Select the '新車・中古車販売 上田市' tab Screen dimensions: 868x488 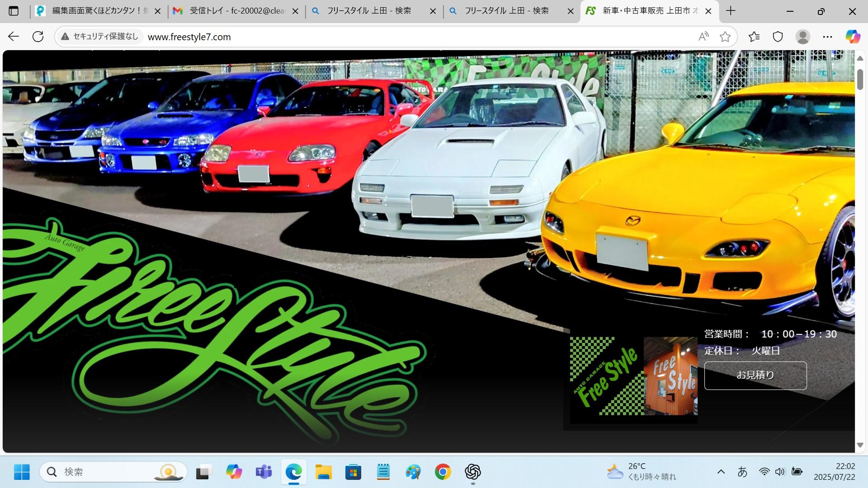pos(649,11)
